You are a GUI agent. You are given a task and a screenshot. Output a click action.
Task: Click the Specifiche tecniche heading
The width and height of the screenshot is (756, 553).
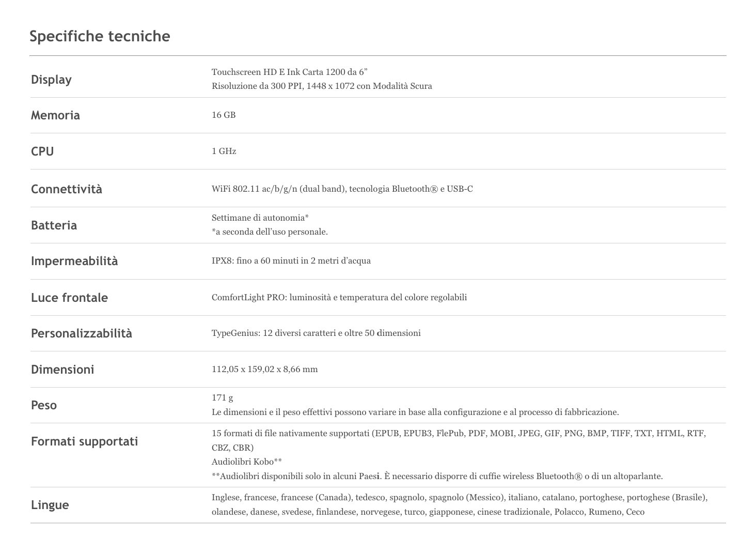point(100,36)
